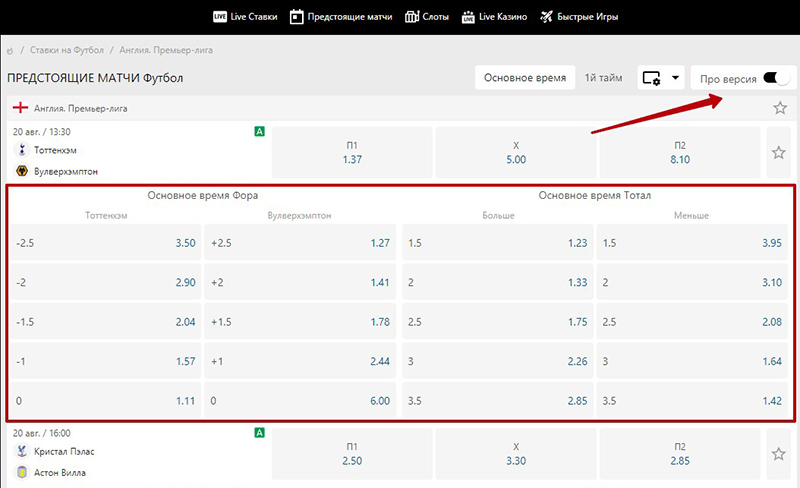
Task: Click the live casino icon
Action: (468, 17)
